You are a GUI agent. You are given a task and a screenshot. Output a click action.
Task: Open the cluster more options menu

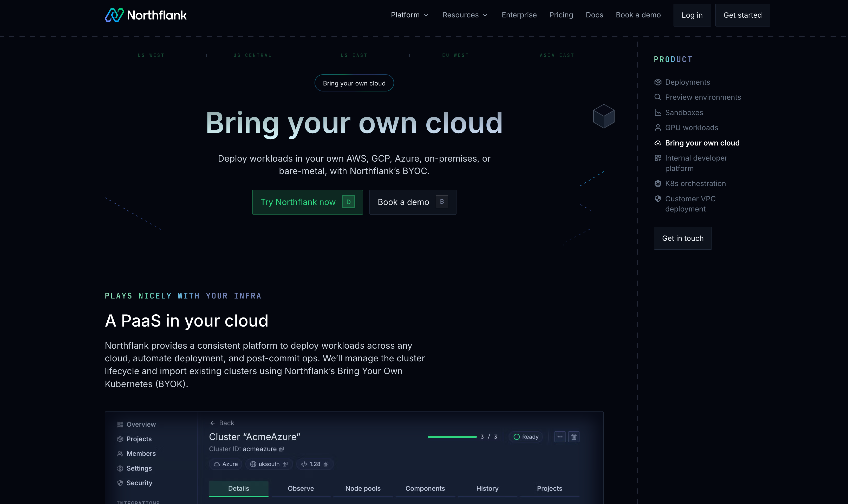[x=560, y=437]
